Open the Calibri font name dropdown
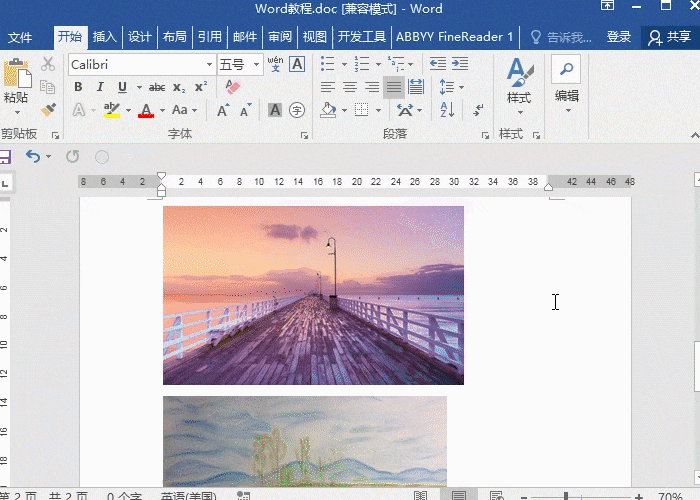700x500 pixels. click(209, 65)
